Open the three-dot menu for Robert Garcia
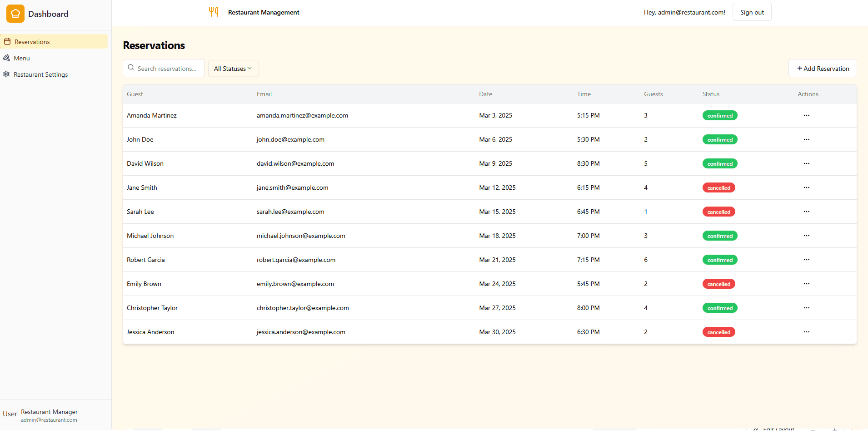 pyautogui.click(x=806, y=260)
